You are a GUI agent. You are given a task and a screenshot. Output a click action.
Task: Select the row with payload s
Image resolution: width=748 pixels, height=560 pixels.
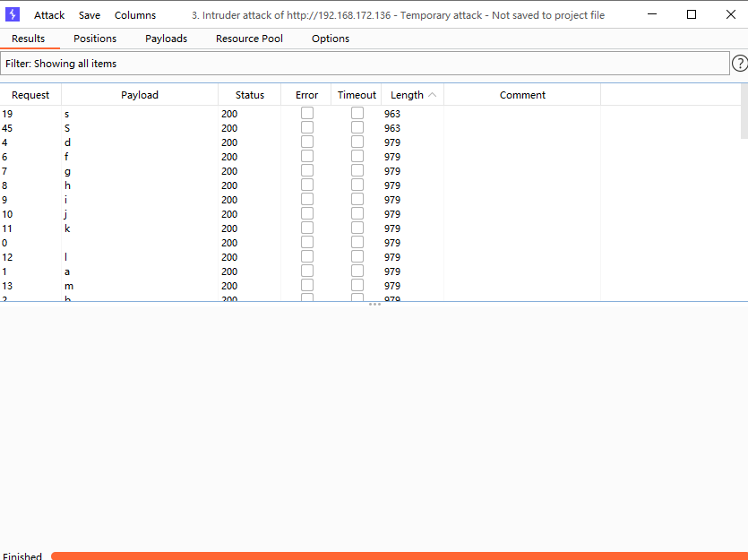[140, 114]
